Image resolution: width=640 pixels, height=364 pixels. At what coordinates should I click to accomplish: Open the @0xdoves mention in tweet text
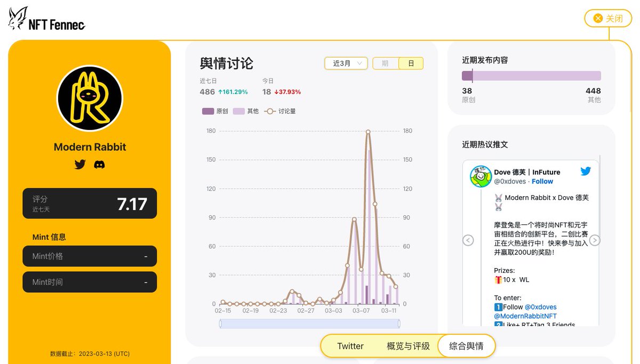[541, 307]
